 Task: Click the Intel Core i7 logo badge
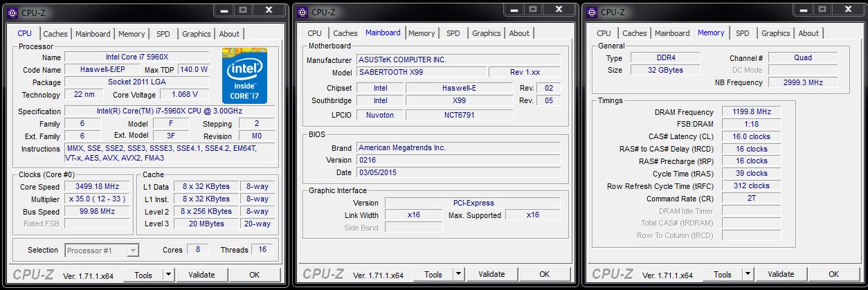(x=245, y=75)
